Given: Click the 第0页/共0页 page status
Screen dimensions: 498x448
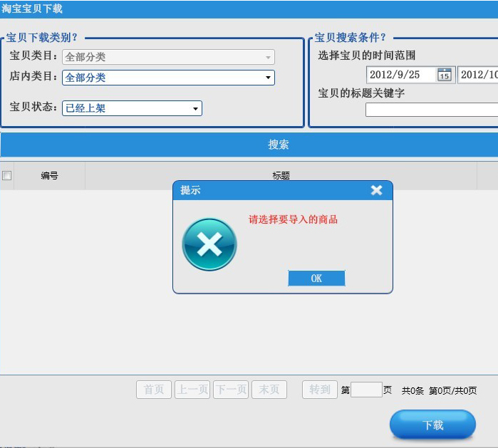Looking at the screenshot, I should pyautogui.click(x=453, y=390).
